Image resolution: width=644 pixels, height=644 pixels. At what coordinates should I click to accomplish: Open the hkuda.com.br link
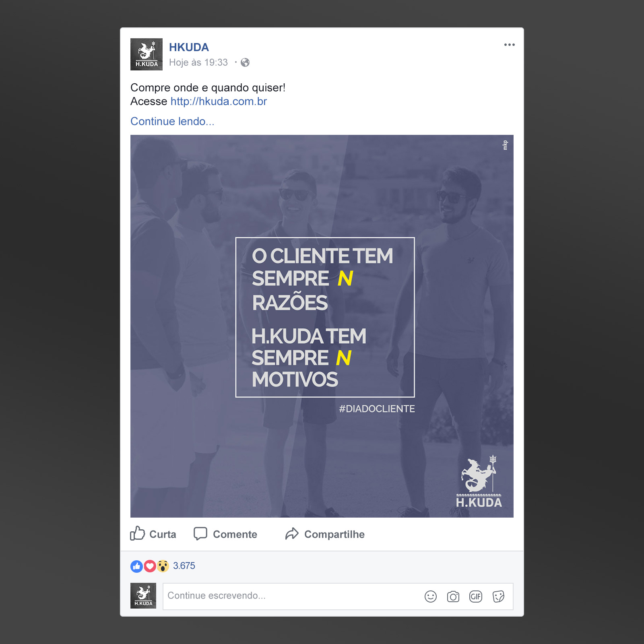(x=219, y=101)
